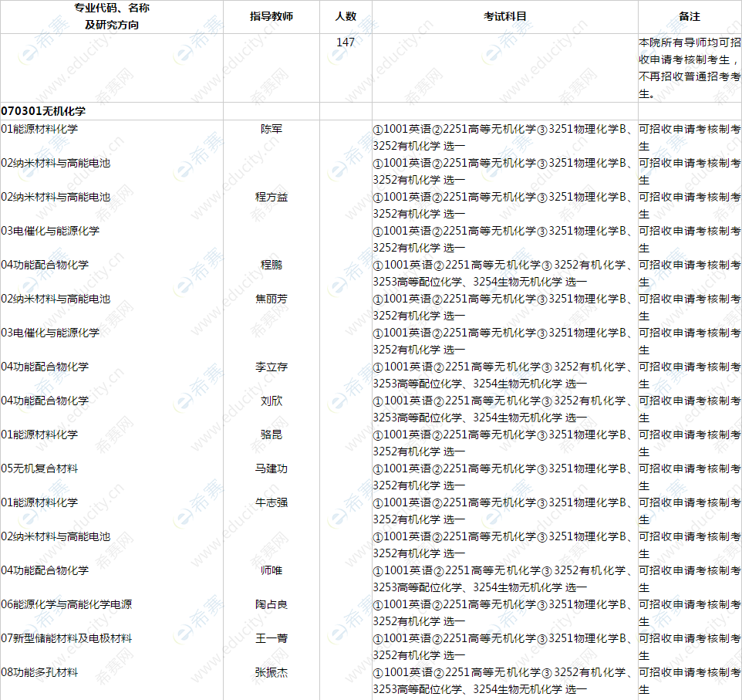Screen dimensions: 742x700
Task: Click teacher name 陈军
Action: (272, 129)
